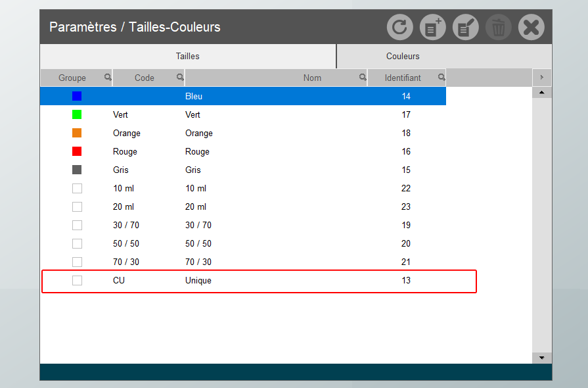This screenshot has height=388, width=588.
Task: Click identifier 20 in 50 / 50 row
Action: (x=406, y=243)
